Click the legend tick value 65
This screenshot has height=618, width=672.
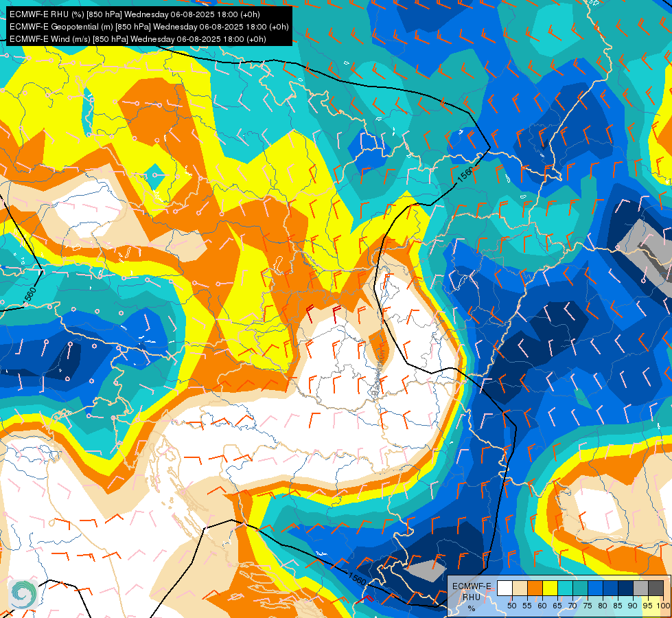(557, 606)
